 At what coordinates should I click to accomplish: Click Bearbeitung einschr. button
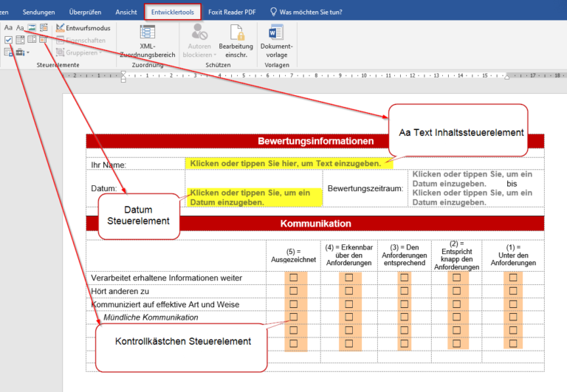point(236,41)
